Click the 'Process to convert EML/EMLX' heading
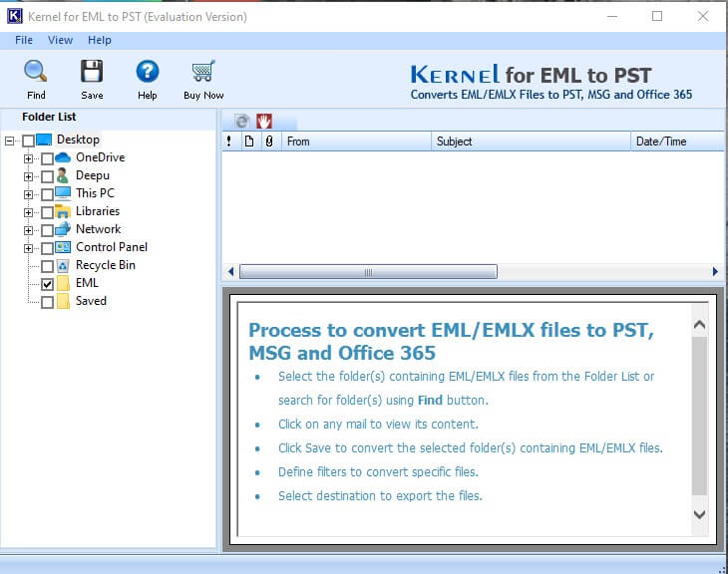The image size is (728, 574). 452,342
